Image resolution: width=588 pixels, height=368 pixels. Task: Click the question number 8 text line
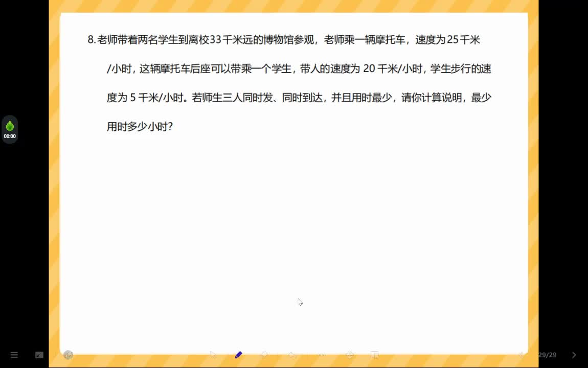click(284, 40)
